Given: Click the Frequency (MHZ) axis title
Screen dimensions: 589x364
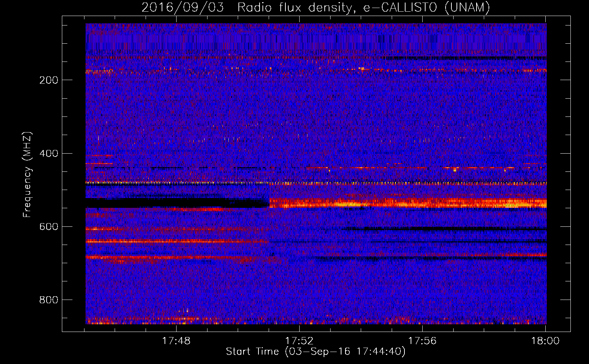Looking at the screenshot, I should coord(27,174).
